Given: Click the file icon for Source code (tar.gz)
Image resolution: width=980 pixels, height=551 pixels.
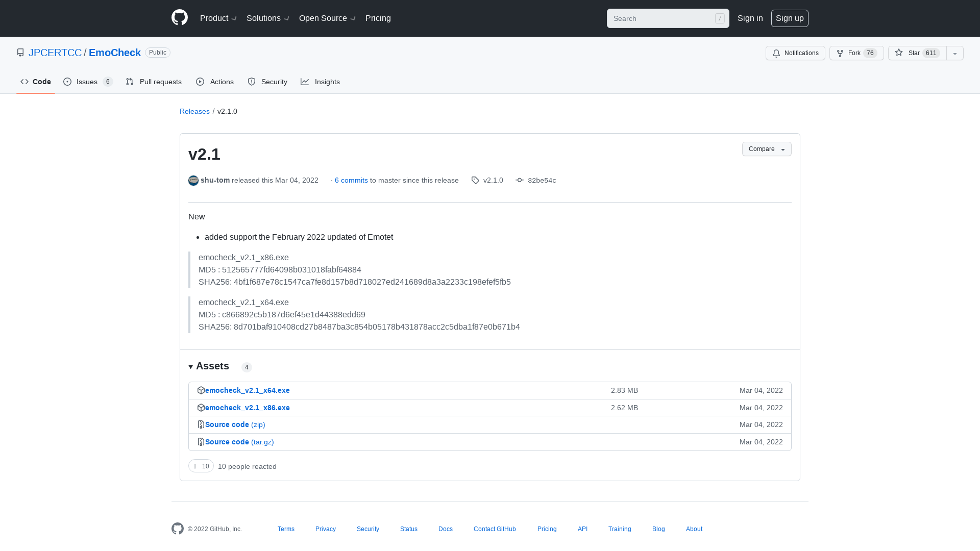Looking at the screenshot, I should [x=201, y=442].
